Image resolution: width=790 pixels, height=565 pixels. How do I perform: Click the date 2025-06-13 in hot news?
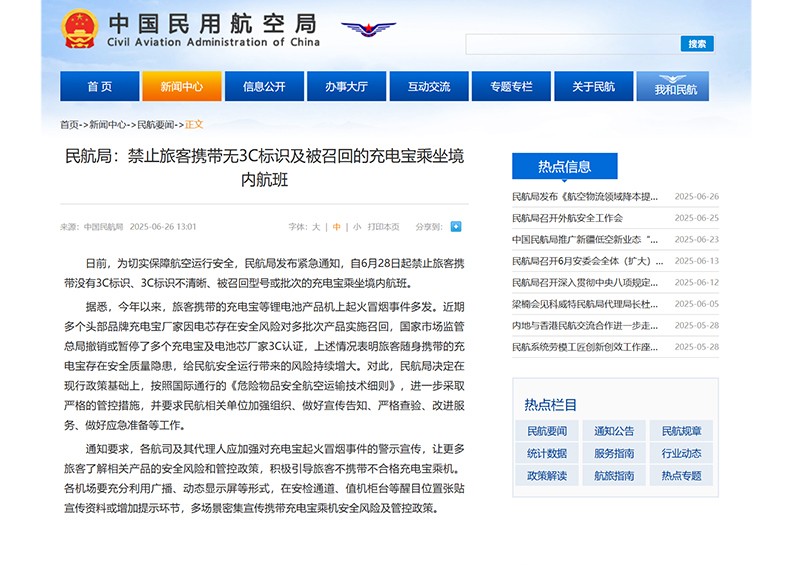coord(697,261)
